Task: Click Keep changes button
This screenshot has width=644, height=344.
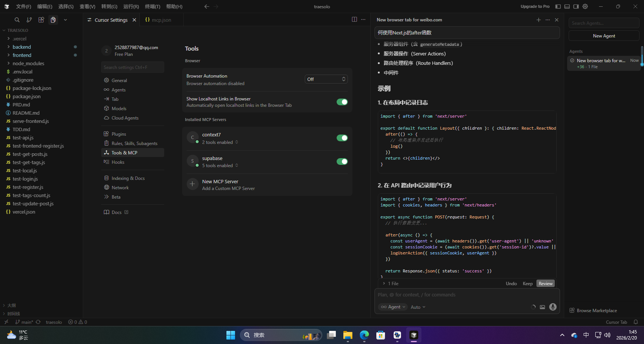Action: pos(527,284)
